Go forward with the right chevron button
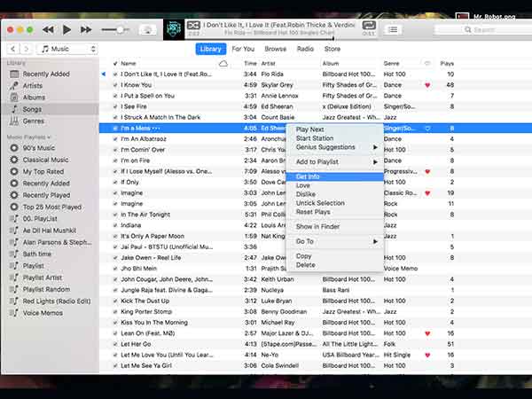The height and width of the screenshot is (399, 532). (x=26, y=49)
